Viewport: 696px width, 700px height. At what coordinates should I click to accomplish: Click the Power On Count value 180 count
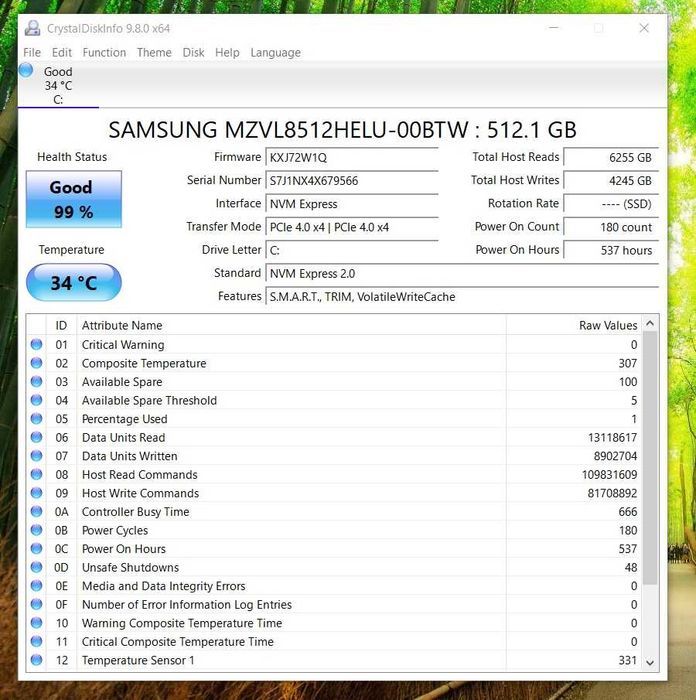(x=611, y=227)
